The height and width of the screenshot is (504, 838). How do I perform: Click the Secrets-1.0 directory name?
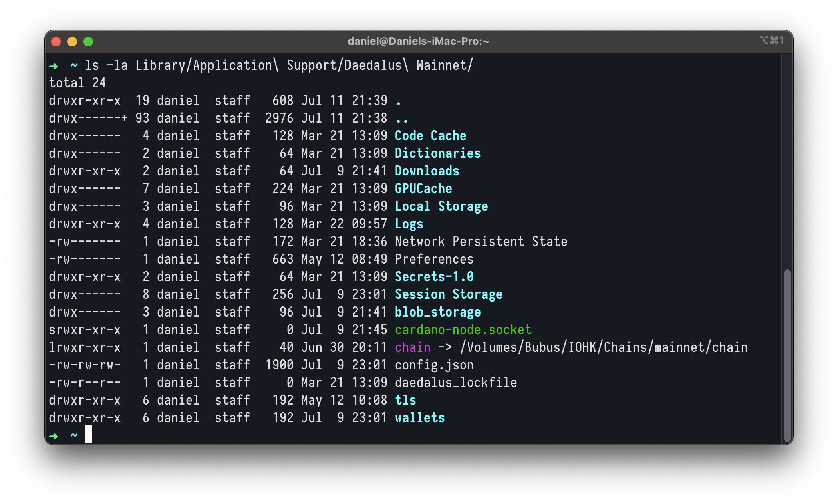[x=434, y=277]
